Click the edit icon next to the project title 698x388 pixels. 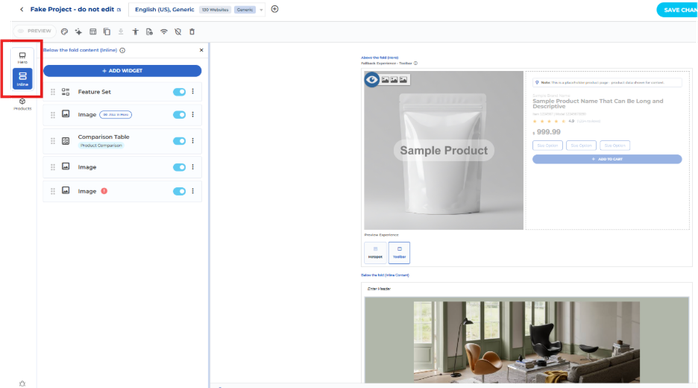119,10
